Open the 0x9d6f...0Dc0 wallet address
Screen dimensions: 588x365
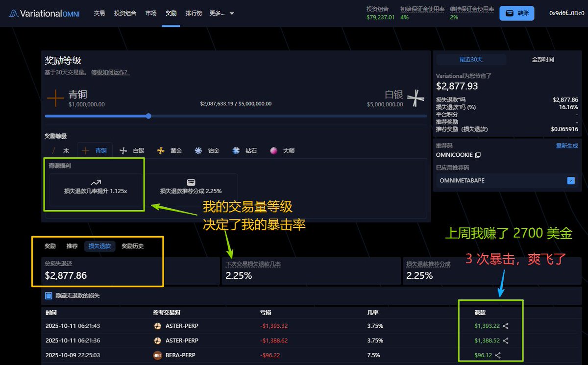567,13
